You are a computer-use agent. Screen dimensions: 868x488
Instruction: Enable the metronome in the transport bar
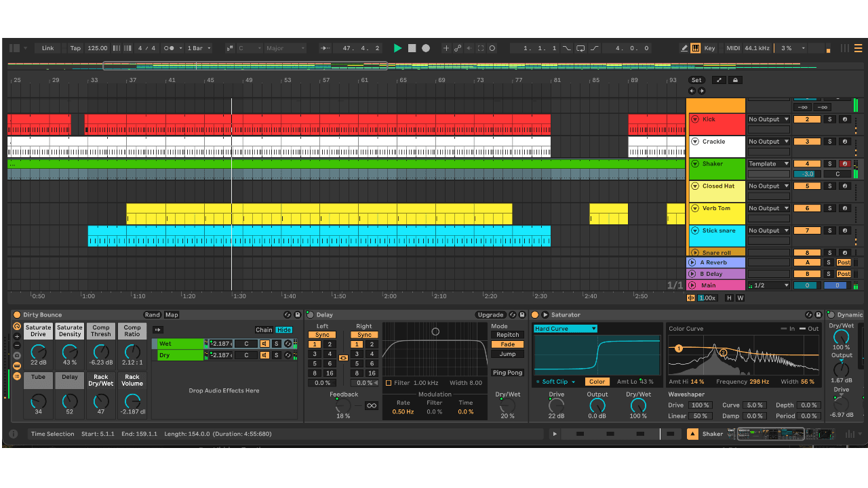pyautogui.click(x=170, y=48)
